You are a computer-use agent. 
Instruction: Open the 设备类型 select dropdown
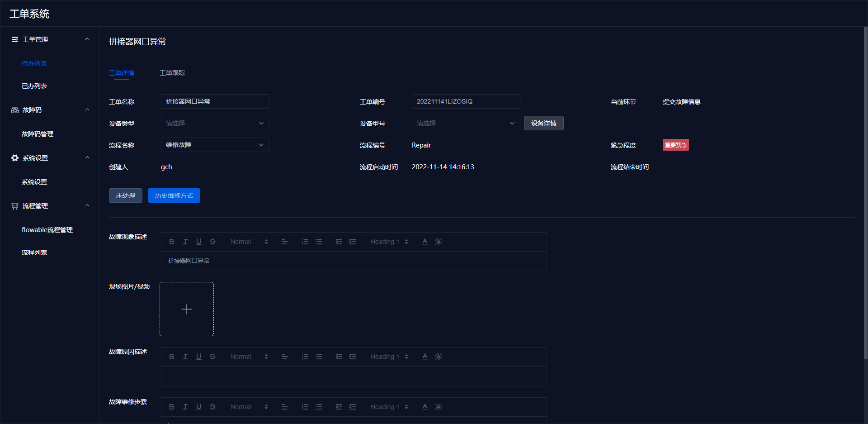point(215,123)
